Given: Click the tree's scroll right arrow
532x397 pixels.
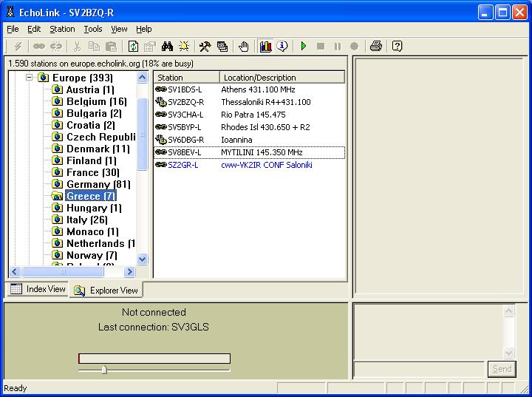Looking at the screenshot, I should tap(129, 271).
